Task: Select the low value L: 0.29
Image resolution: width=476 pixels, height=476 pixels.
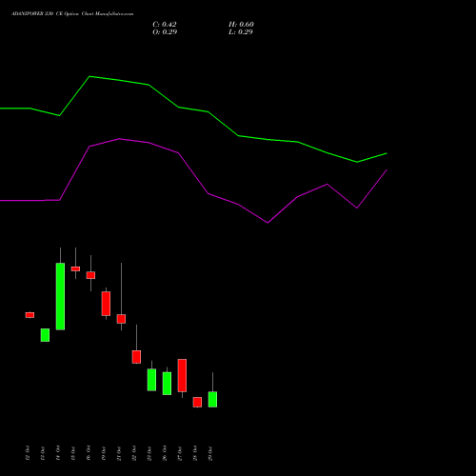Action: click(241, 32)
